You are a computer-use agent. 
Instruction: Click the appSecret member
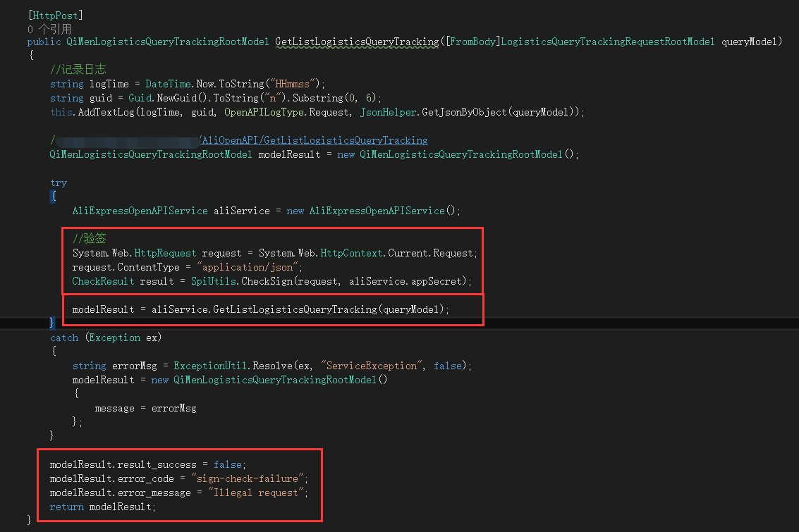pos(437,281)
